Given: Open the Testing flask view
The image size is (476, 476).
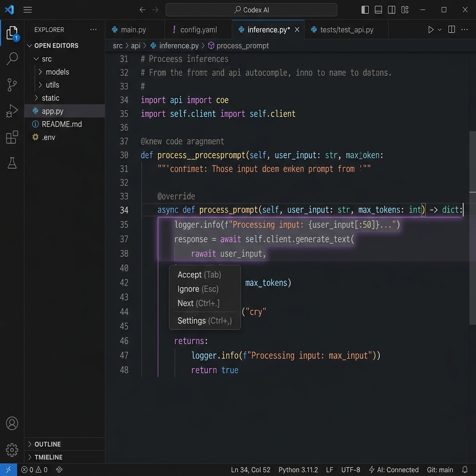Looking at the screenshot, I should pos(12,163).
